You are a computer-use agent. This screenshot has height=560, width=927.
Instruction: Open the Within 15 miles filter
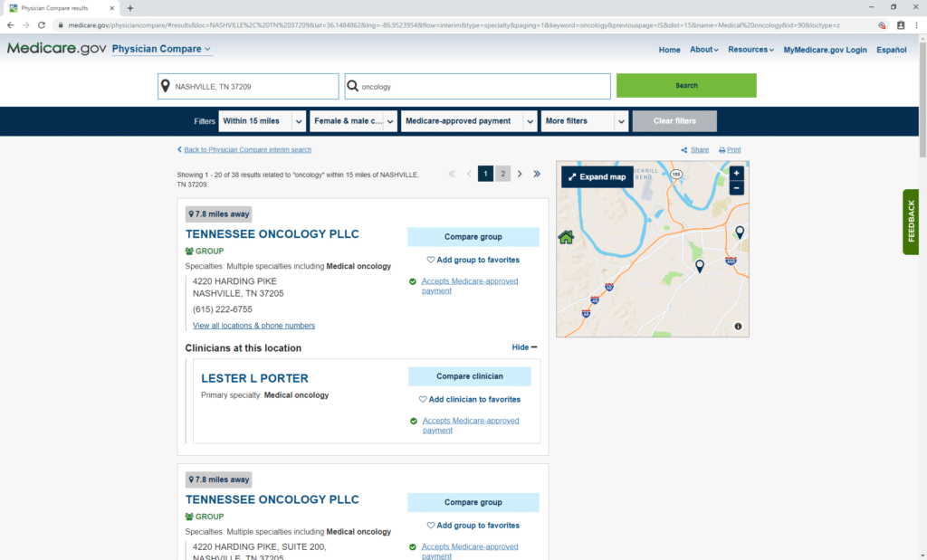pos(263,121)
